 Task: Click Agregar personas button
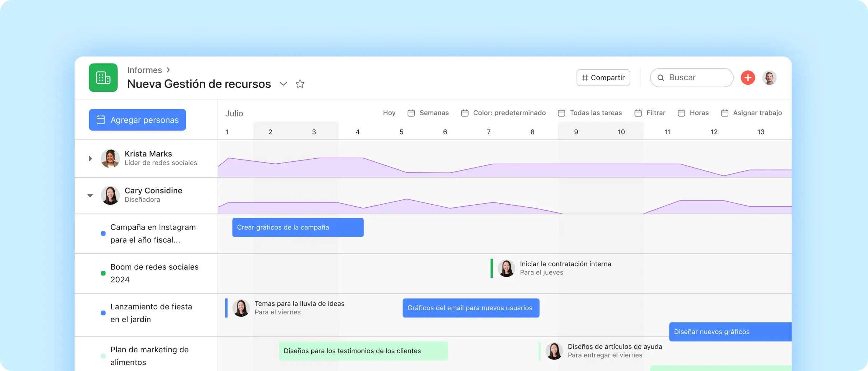137,120
